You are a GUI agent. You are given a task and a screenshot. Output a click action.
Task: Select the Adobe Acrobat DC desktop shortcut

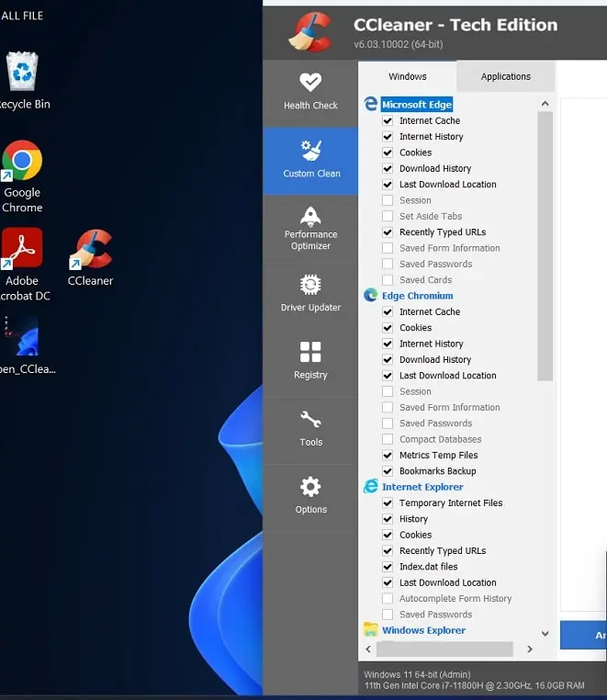point(24,265)
